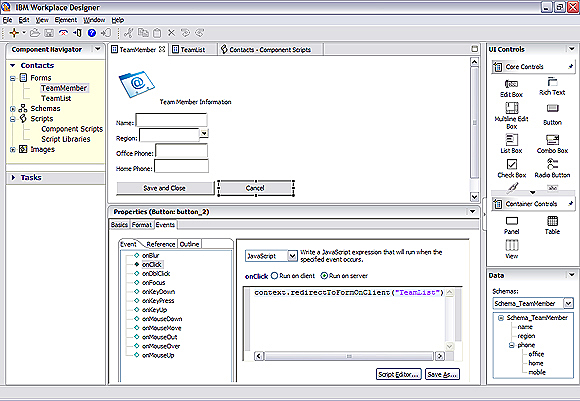
Task: Click the Open folder toolbar icon
Action: pos(35,33)
